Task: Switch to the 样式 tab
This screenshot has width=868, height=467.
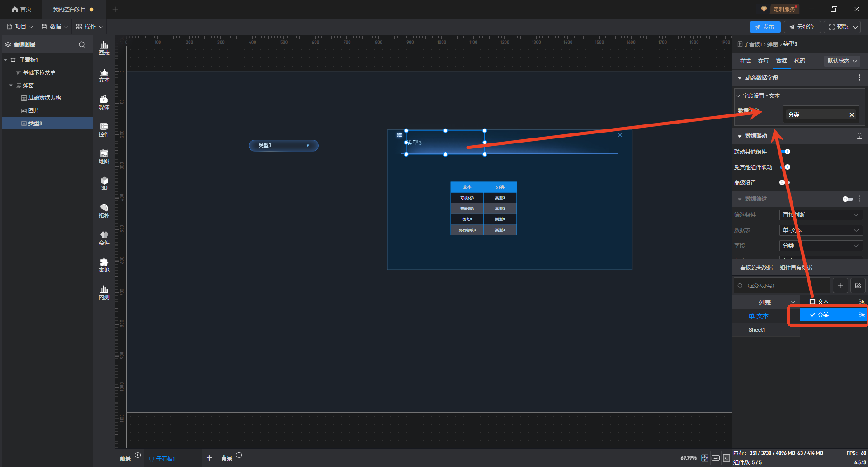Action: point(745,61)
